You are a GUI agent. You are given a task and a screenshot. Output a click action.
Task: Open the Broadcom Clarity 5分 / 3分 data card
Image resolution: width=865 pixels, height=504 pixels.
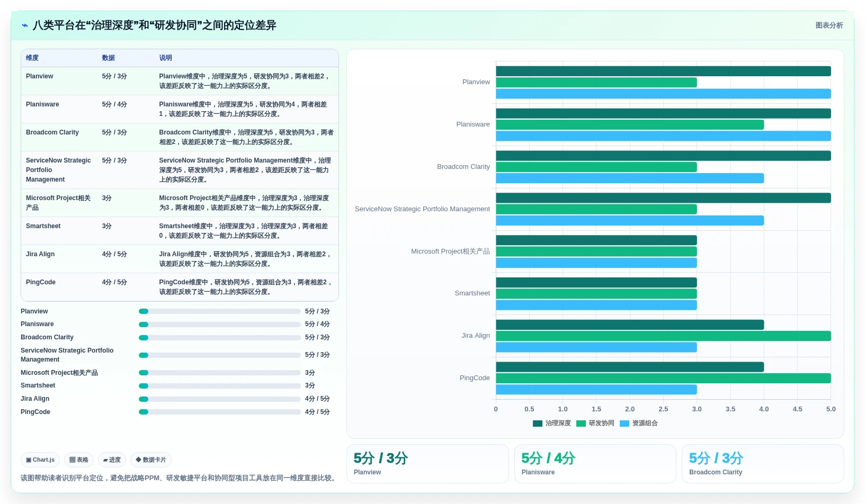763,464
